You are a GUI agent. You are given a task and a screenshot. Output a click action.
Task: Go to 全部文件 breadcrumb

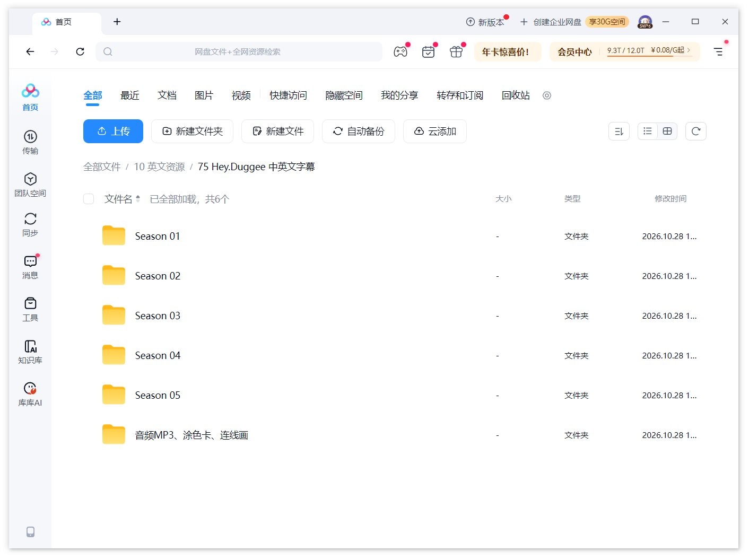[102, 167]
